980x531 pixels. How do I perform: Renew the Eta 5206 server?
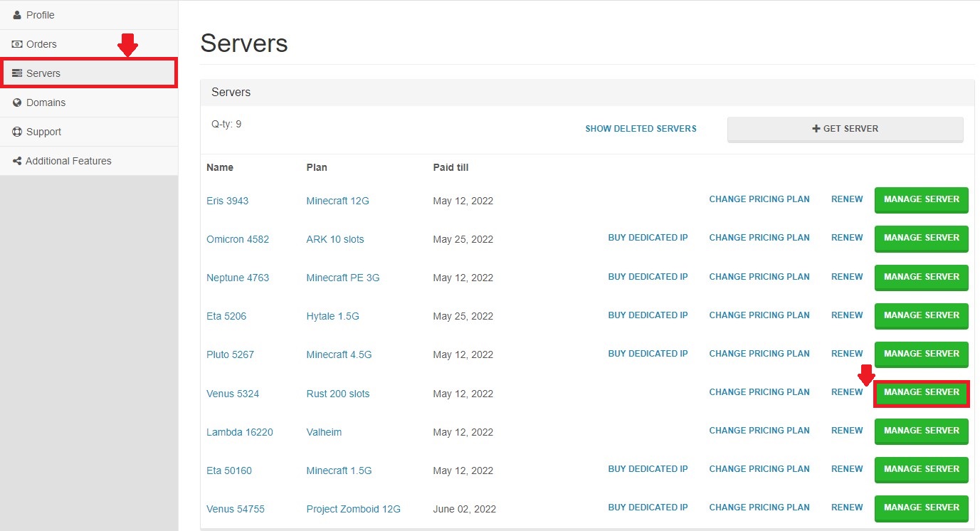pyautogui.click(x=846, y=315)
